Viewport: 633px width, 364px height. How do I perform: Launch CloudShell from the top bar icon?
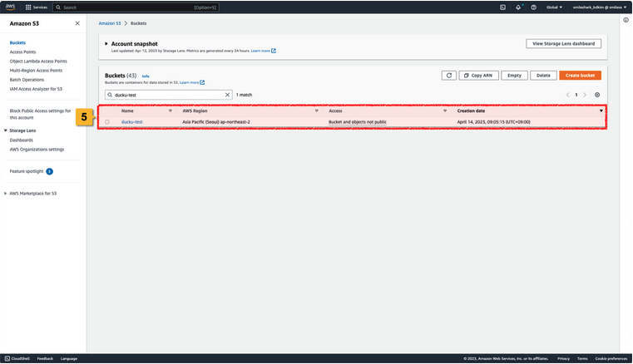click(x=502, y=7)
